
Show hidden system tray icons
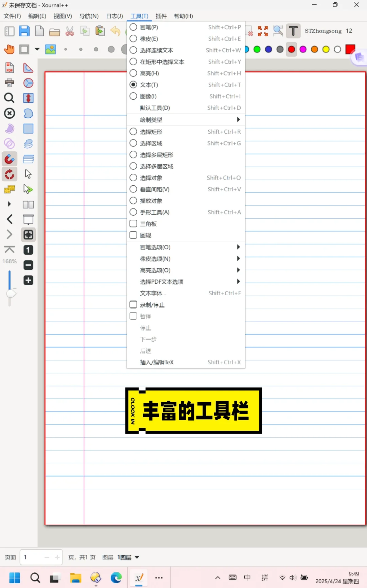[218, 577]
